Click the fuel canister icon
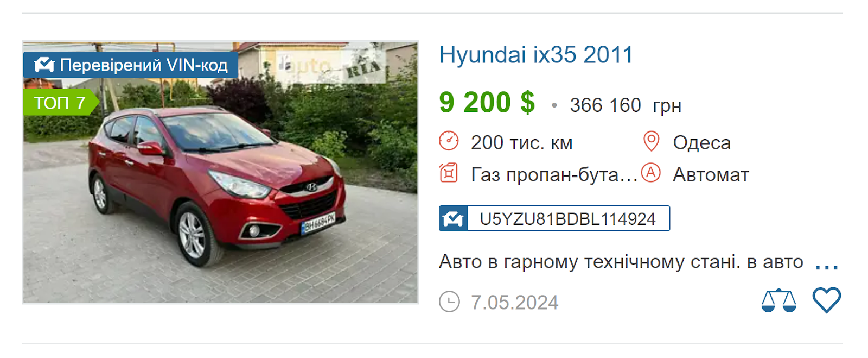Image resolution: width=868 pixels, height=358 pixels. (449, 173)
